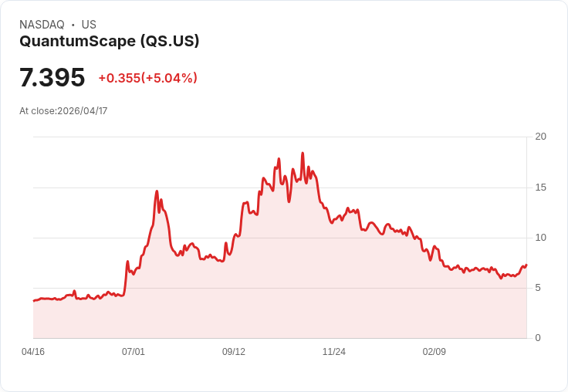Click the 7.395 current price
The width and height of the screenshot is (568, 392).
[x=52, y=77]
